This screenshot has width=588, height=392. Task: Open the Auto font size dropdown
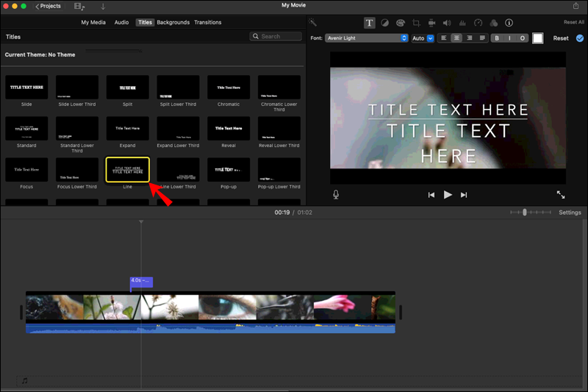click(x=423, y=38)
